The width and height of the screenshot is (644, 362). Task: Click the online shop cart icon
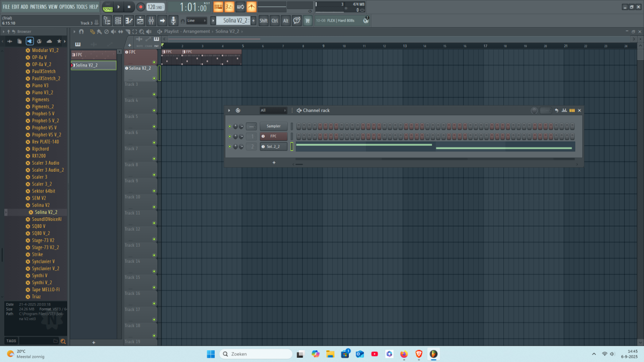click(308, 20)
